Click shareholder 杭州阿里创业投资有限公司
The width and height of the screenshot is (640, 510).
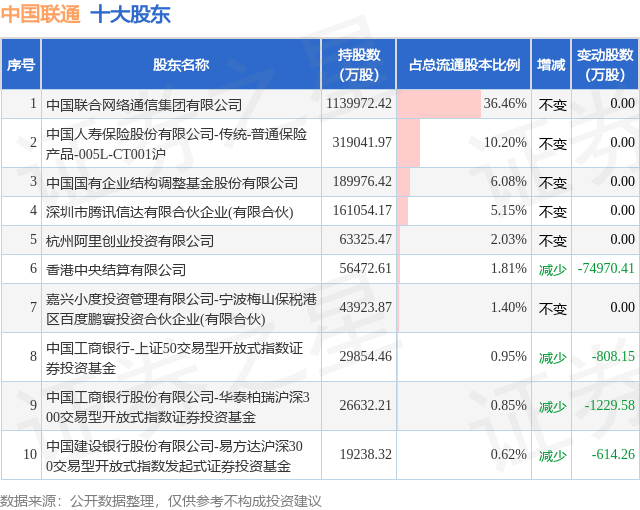[x=130, y=241]
